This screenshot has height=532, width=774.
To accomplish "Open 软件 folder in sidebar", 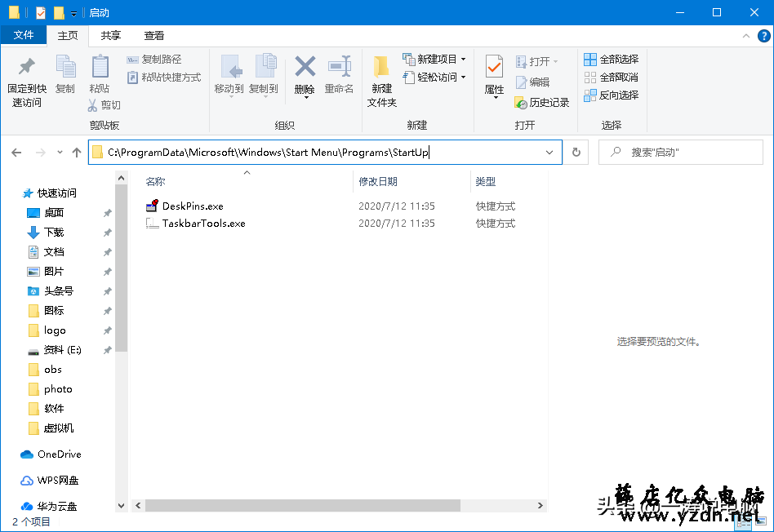I will tap(46, 409).
